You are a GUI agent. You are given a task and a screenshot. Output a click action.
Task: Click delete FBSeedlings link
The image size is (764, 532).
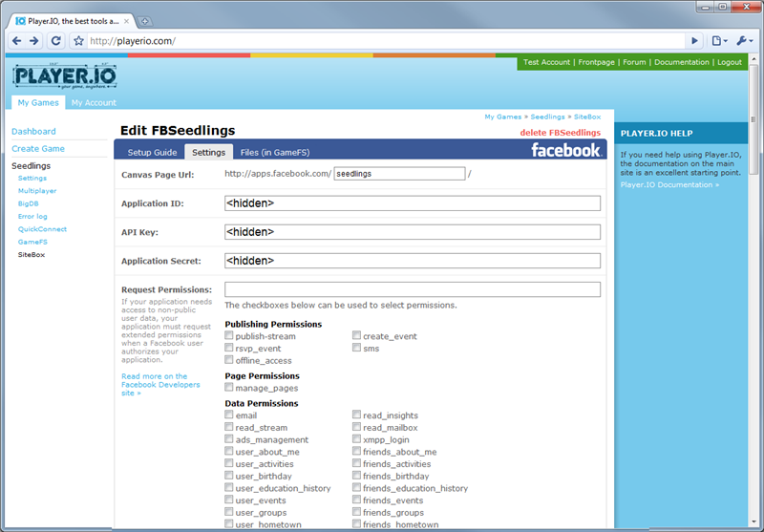click(x=560, y=133)
